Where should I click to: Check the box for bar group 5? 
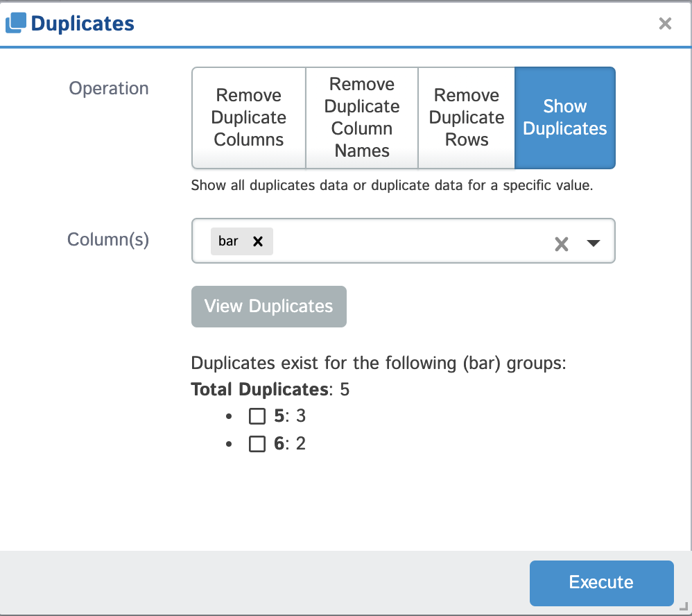(257, 416)
